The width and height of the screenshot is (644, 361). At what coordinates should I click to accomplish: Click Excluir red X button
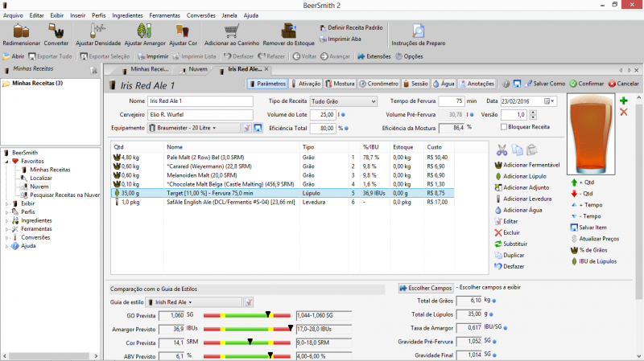[507, 232]
